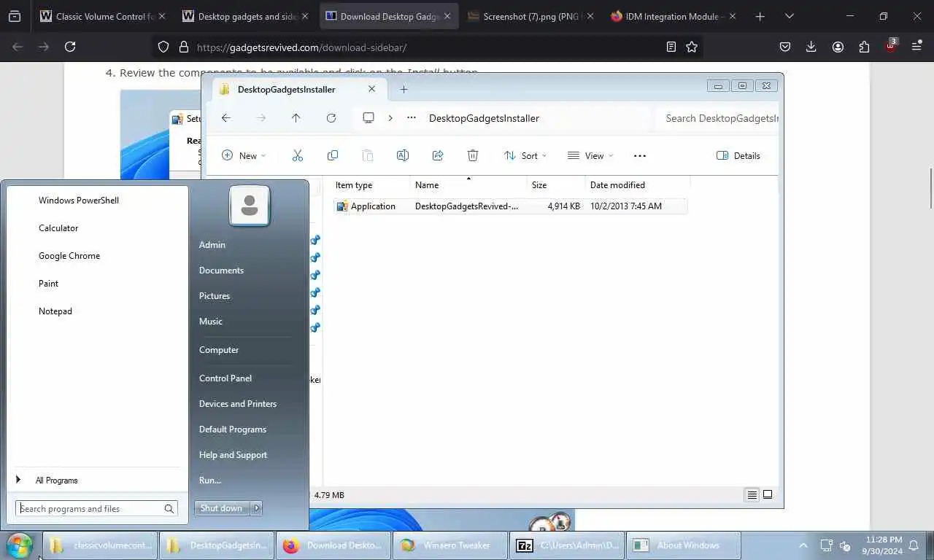Click the Copy icon in Explorer toolbar
The image size is (934, 560).
[x=333, y=155]
